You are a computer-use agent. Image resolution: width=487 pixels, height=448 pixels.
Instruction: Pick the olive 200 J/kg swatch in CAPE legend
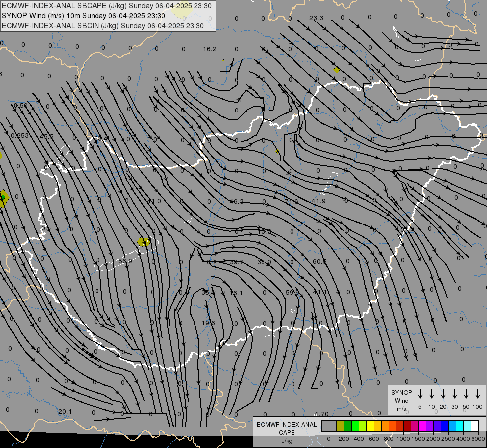(x=340, y=426)
